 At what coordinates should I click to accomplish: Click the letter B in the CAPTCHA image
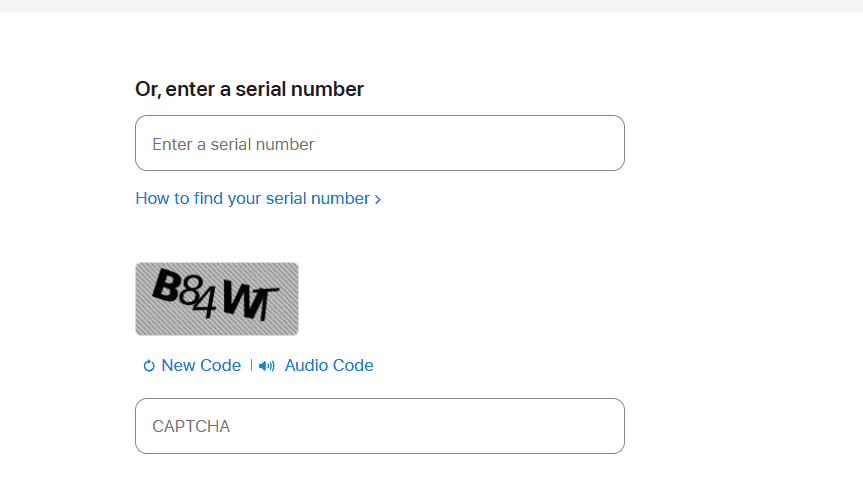(167, 288)
